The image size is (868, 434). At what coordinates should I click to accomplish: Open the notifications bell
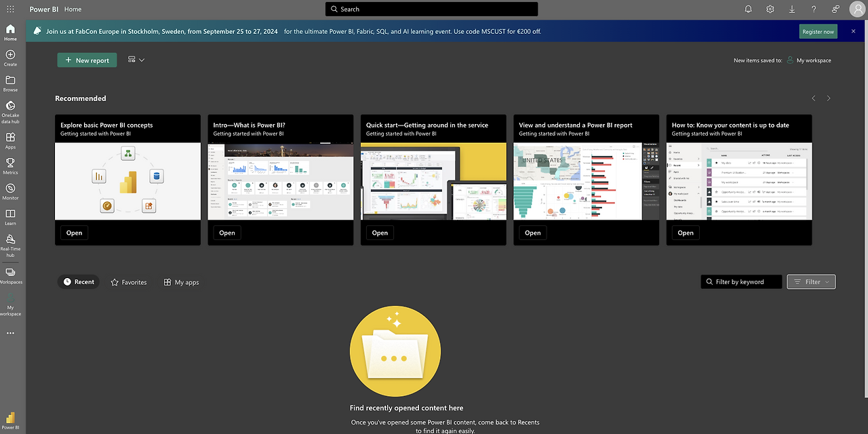(x=749, y=9)
